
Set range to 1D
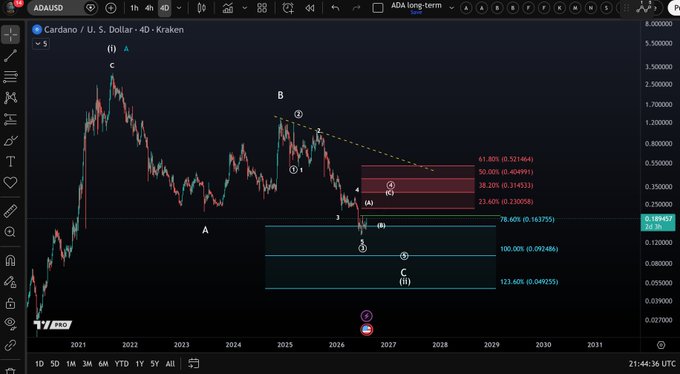click(39, 364)
